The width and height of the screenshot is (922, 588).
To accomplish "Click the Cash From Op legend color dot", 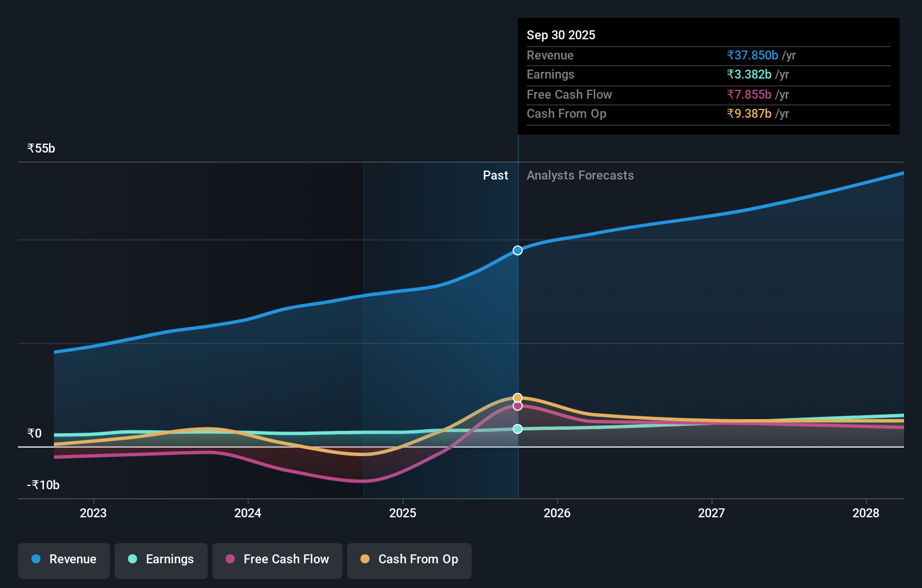I will click(365, 559).
